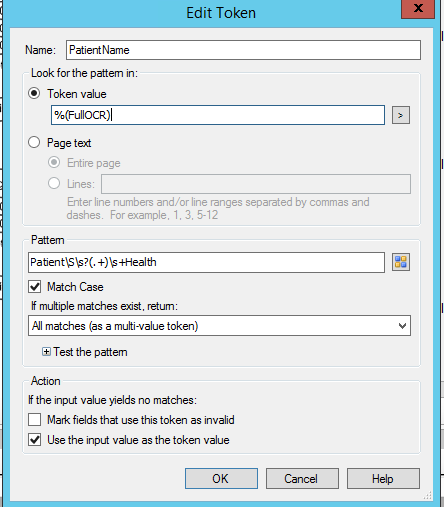
Task: Select the Page text radio option
Action: click(x=34, y=142)
